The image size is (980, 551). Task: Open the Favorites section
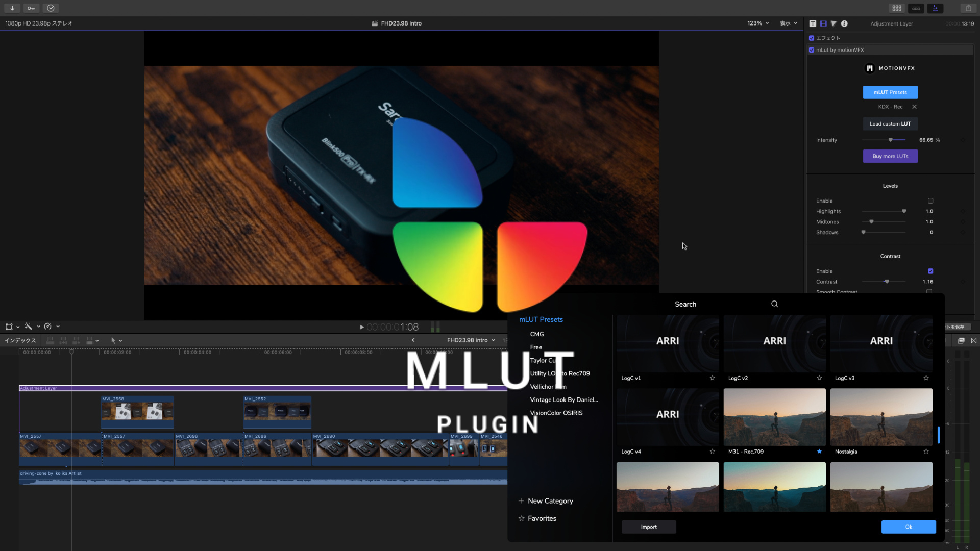point(537,518)
